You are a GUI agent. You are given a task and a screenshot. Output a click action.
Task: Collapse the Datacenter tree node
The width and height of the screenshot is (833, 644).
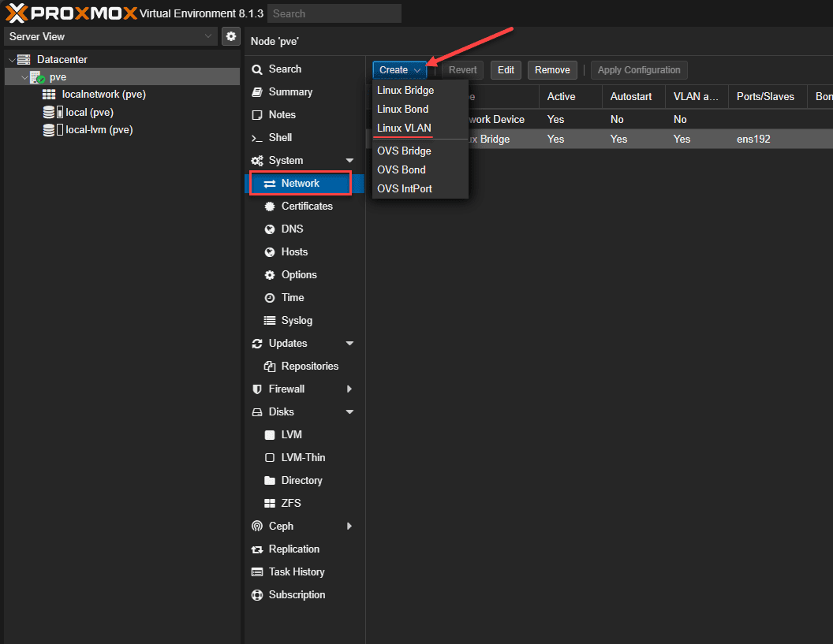[12, 60]
